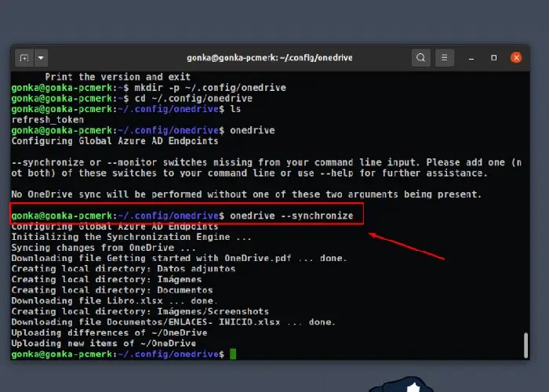The width and height of the screenshot is (549, 392).
Task: Expand the new tab dropdown arrow
Action: click(41, 58)
